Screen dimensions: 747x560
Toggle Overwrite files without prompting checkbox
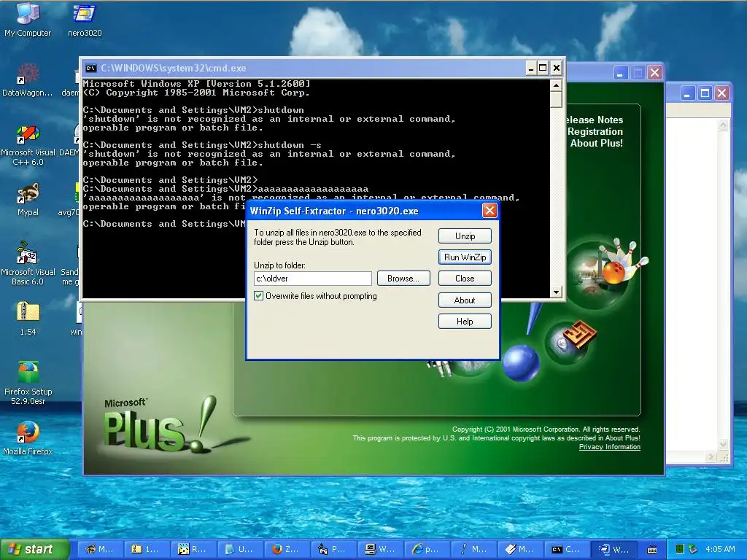[259, 296]
